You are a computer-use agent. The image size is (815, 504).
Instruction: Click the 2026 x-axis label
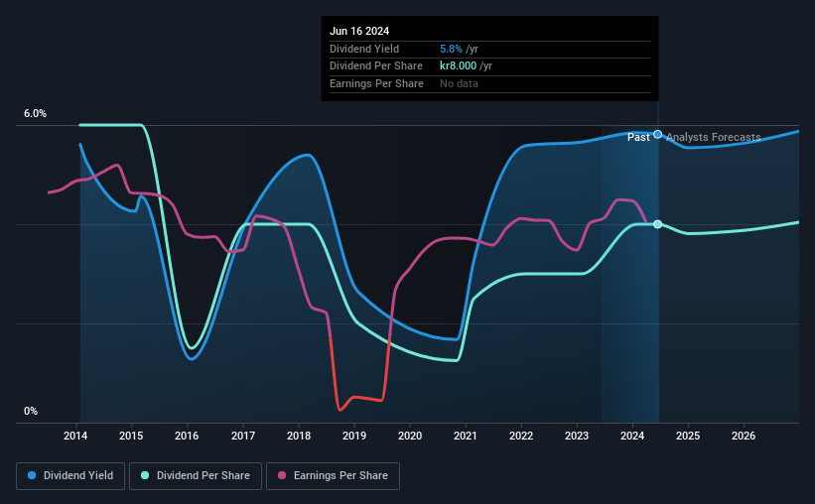(744, 436)
